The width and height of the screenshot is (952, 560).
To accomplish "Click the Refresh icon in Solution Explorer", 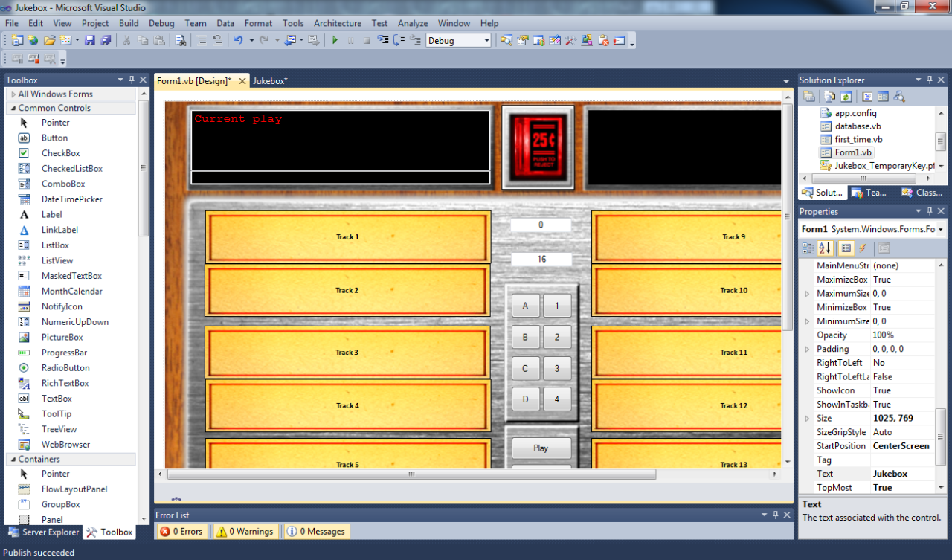I will click(846, 97).
